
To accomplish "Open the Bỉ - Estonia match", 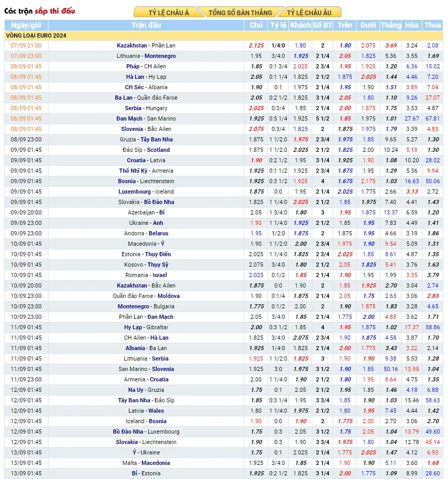I will tap(146, 473).
